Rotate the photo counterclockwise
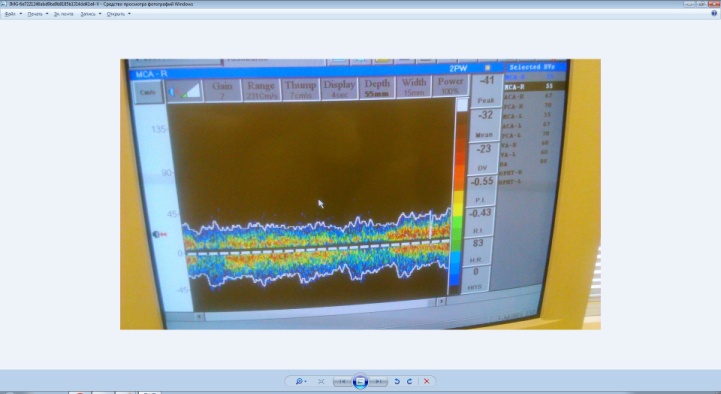Image resolution: width=721 pixels, height=394 pixels. pos(397,381)
